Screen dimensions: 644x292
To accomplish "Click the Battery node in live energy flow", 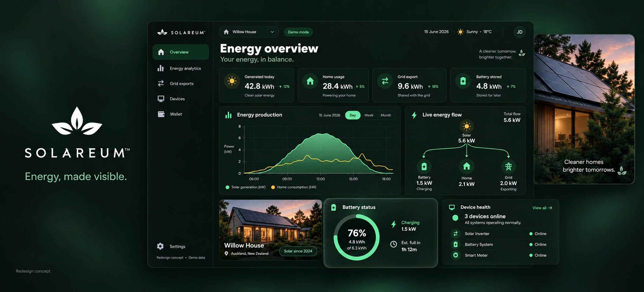I will [424, 166].
